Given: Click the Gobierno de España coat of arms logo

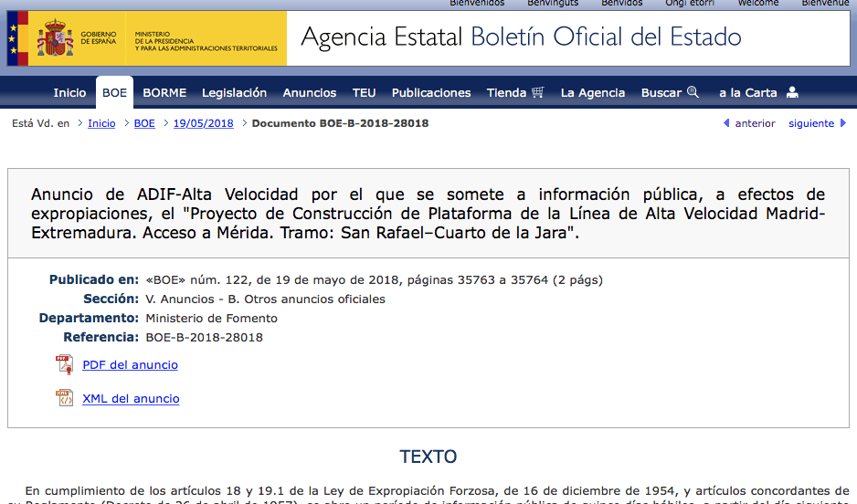Looking at the screenshot, I should (x=55, y=37).
